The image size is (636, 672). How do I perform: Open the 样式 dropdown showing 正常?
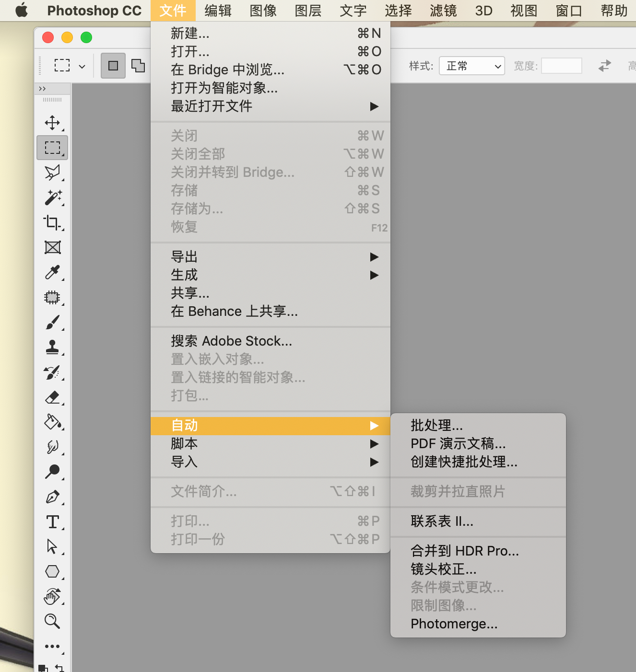click(472, 66)
